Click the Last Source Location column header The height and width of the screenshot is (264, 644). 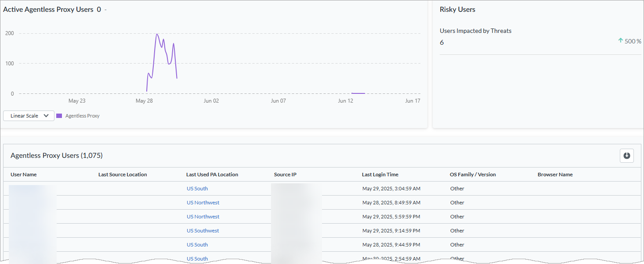(123, 175)
